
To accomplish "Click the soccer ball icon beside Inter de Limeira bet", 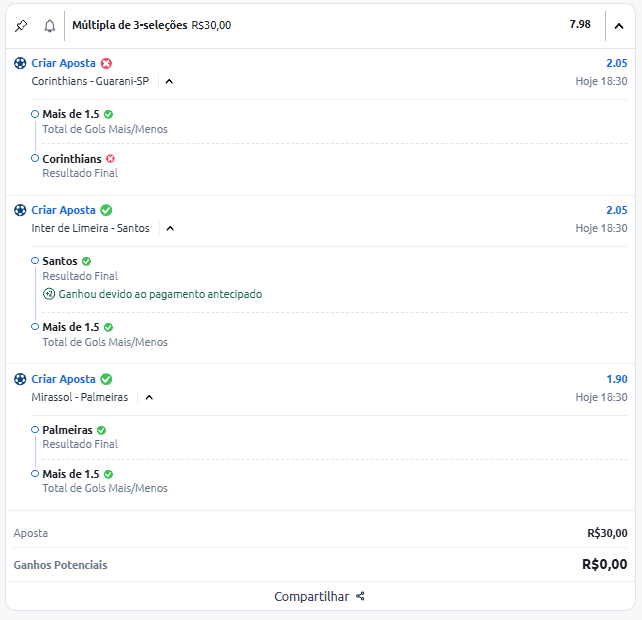I will click(x=20, y=210).
